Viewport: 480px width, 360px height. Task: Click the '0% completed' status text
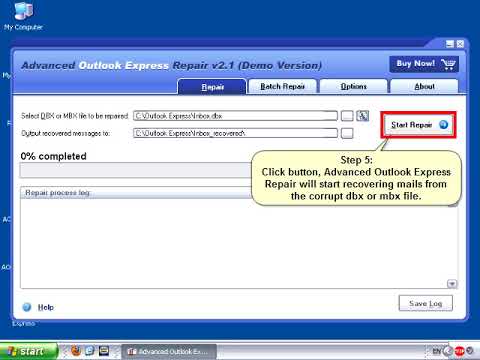(53, 156)
